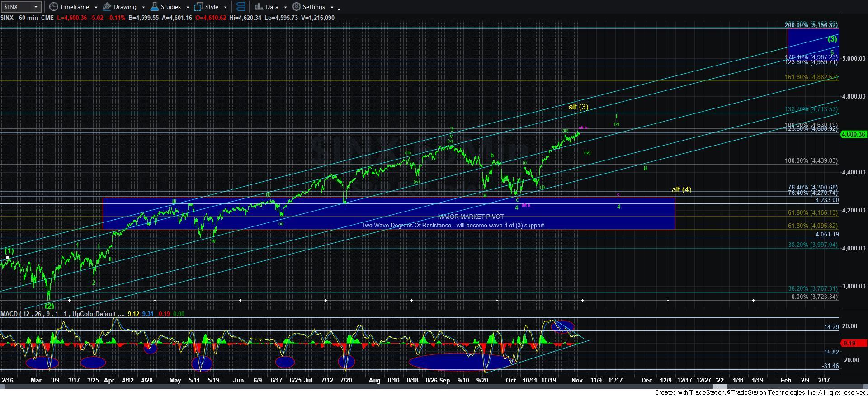Viewport: 868px width, 396px height.
Task: Click the '22 year marker on time axis
Action: point(719,380)
